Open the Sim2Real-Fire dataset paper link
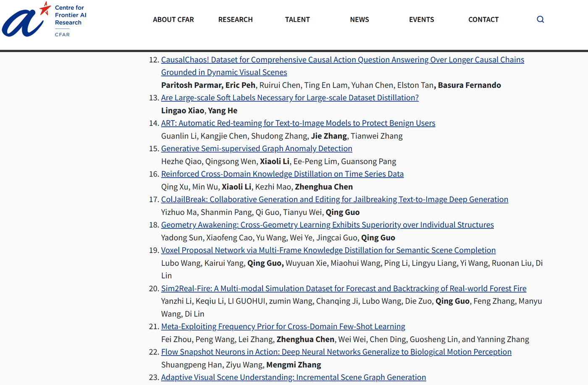 pyautogui.click(x=344, y=288)
